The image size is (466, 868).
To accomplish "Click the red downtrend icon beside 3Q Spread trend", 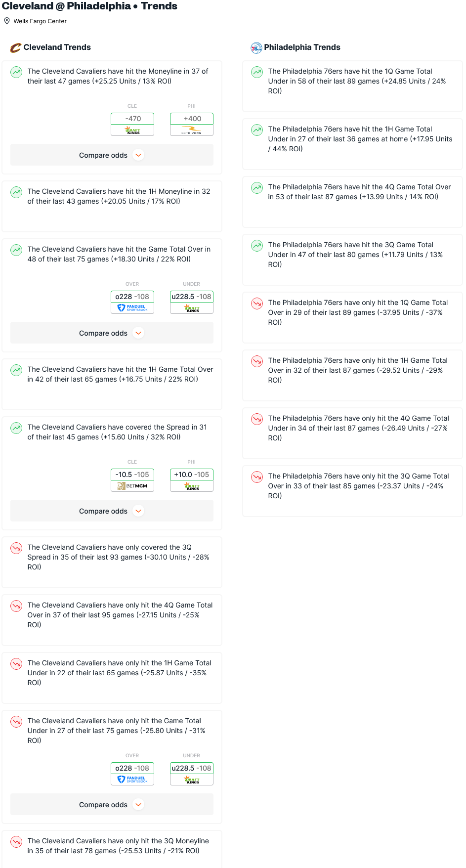I will (16, 548).
